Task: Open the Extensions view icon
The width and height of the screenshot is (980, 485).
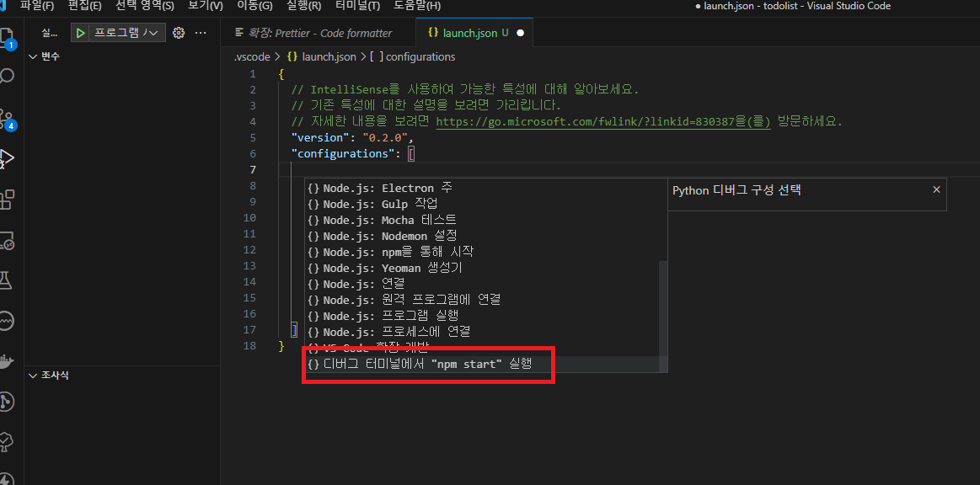Action: (x=6, y=200)
